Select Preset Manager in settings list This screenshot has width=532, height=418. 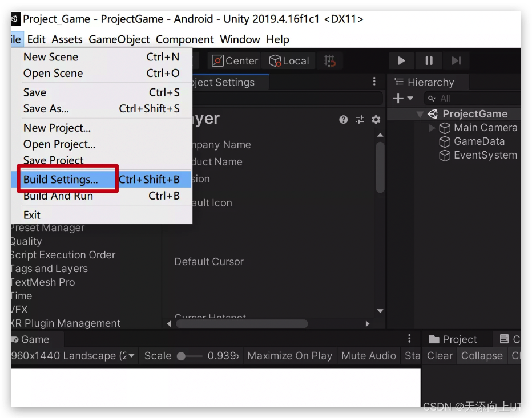click(x=47, y=228)
